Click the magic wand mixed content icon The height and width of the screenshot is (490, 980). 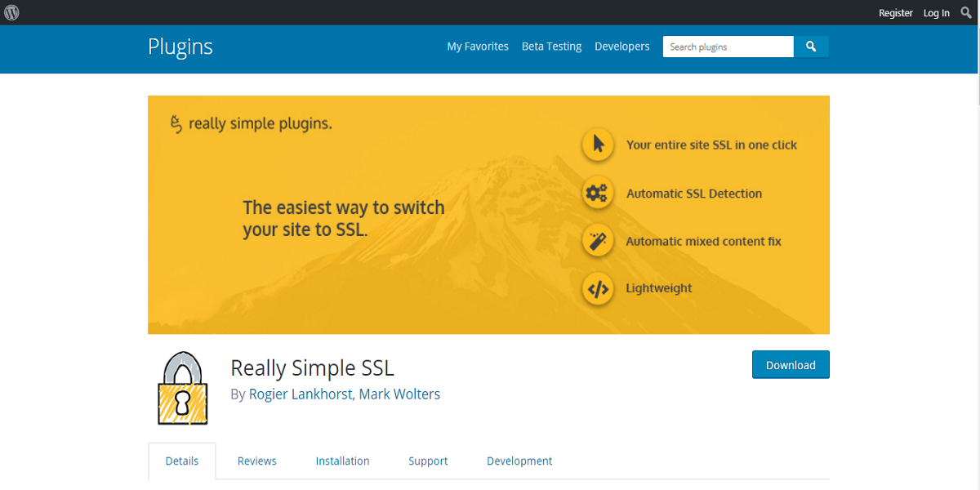(598, 241)
